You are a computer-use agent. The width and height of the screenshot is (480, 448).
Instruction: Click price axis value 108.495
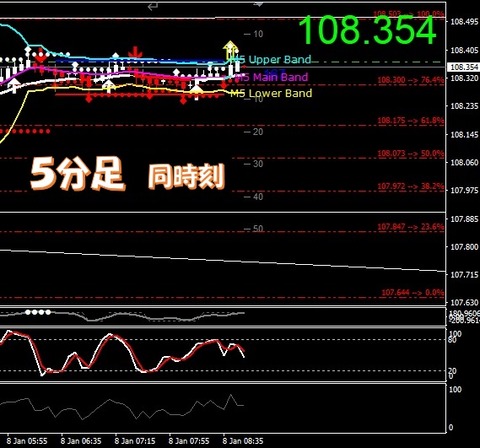[464, 22]
